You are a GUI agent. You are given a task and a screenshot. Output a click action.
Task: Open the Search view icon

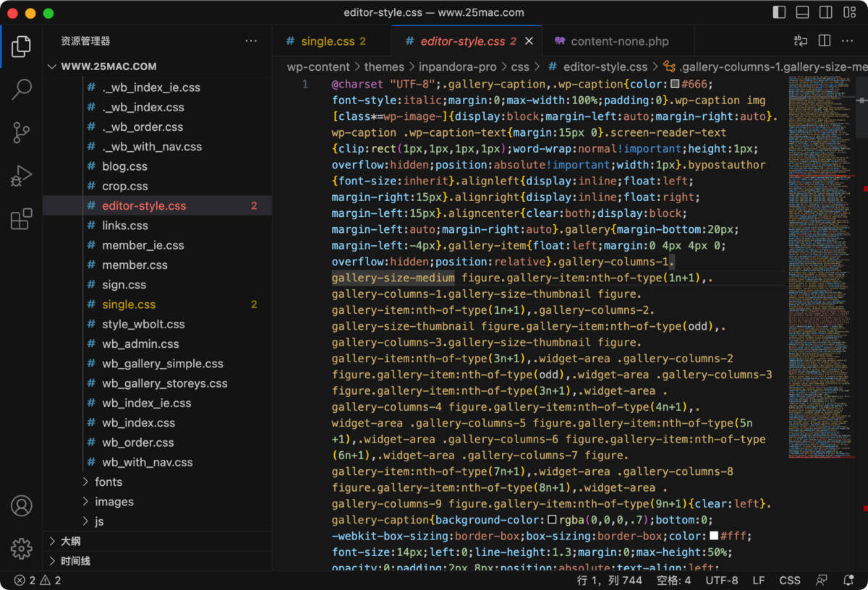pyautogui.click(x=21, y=90)
